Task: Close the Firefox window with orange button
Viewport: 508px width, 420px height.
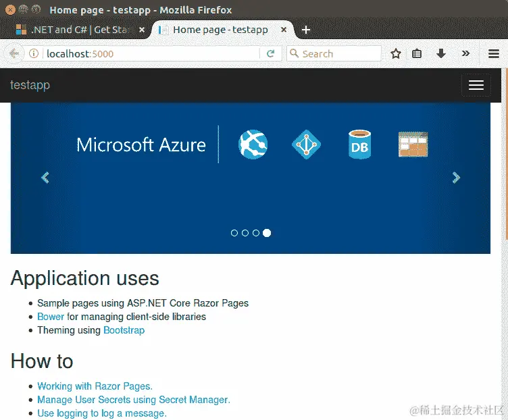Action: 10,10
